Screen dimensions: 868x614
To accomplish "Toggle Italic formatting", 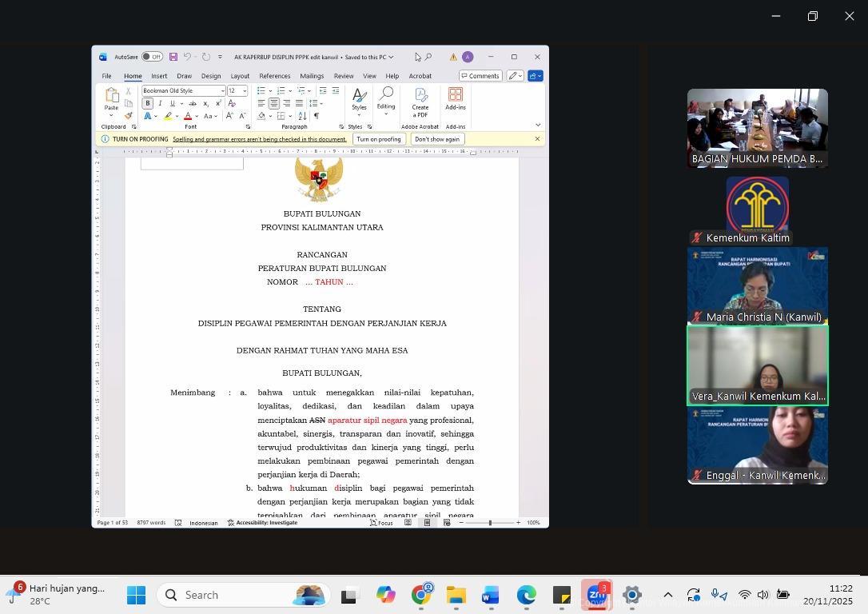I will [x=160, y=103].
